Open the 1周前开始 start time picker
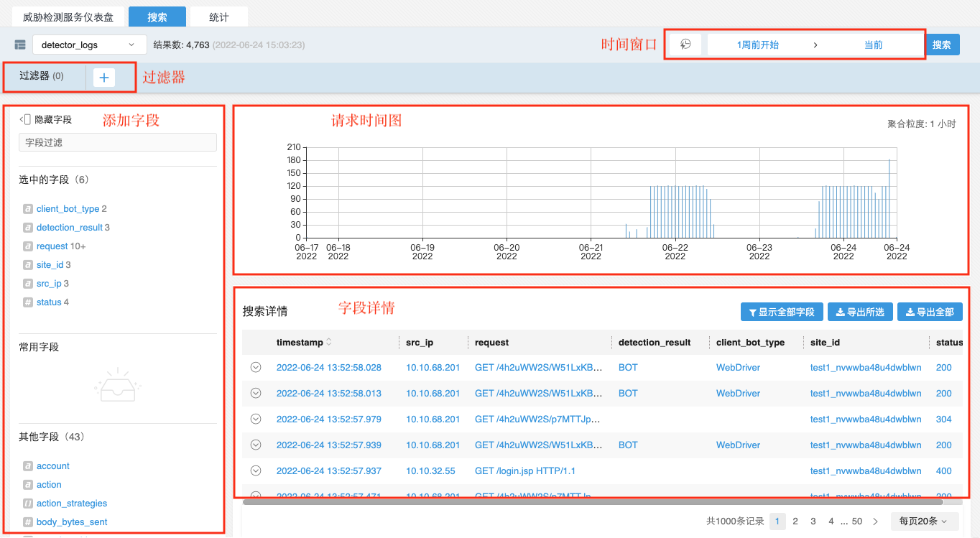 tap(758, 45)
